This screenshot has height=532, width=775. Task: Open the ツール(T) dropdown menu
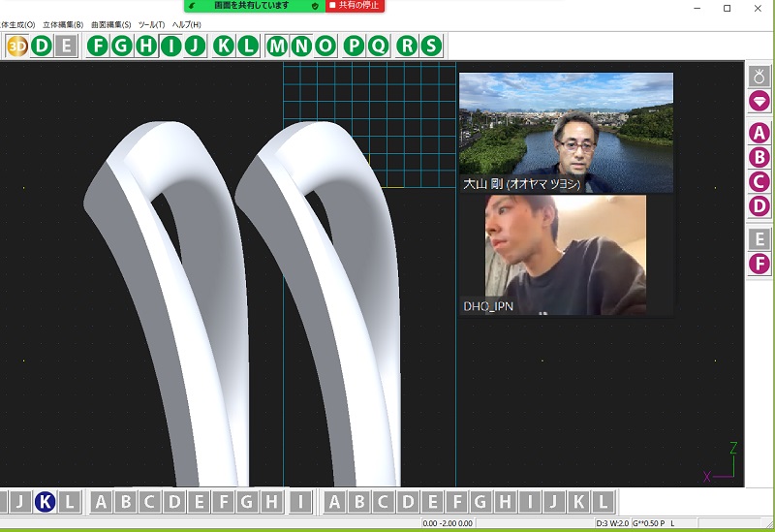(152, 24)
